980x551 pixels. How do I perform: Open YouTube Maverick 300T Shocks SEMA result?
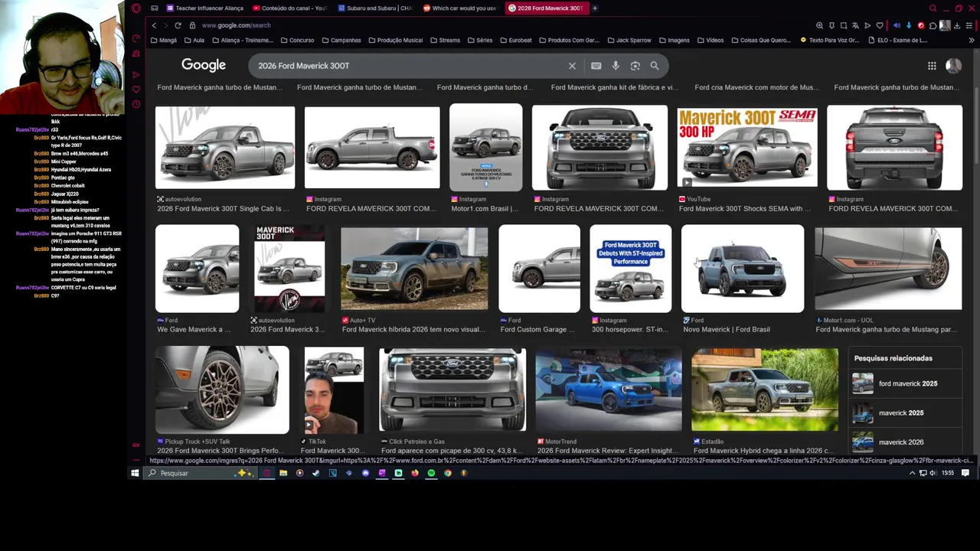tap(744, 209)
